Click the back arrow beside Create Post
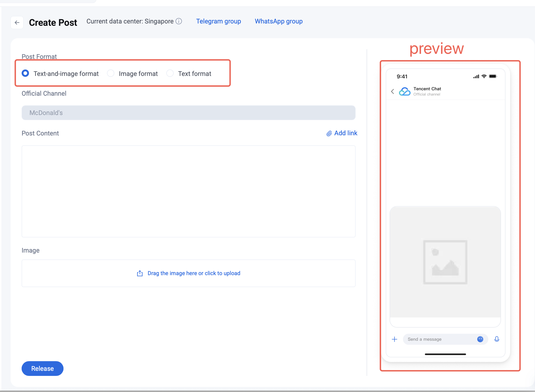 click(17, 23)
